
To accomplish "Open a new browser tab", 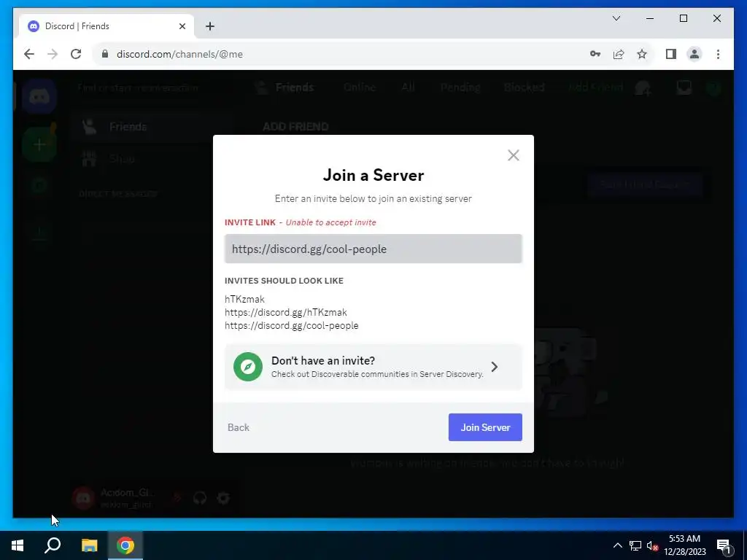I will coord(210,26).
